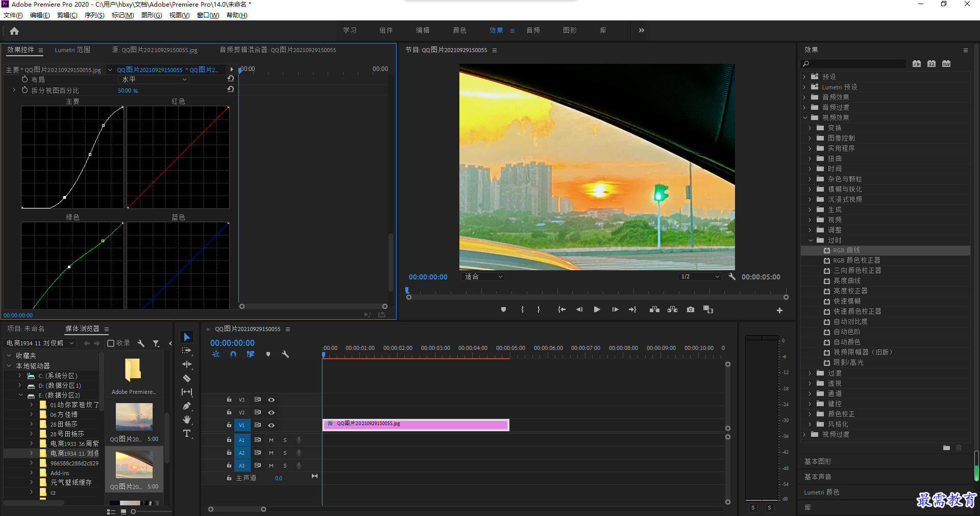Viewport: 980px width, 516px height.
Task: Select the Razor tool
Action: coord(187,378)
